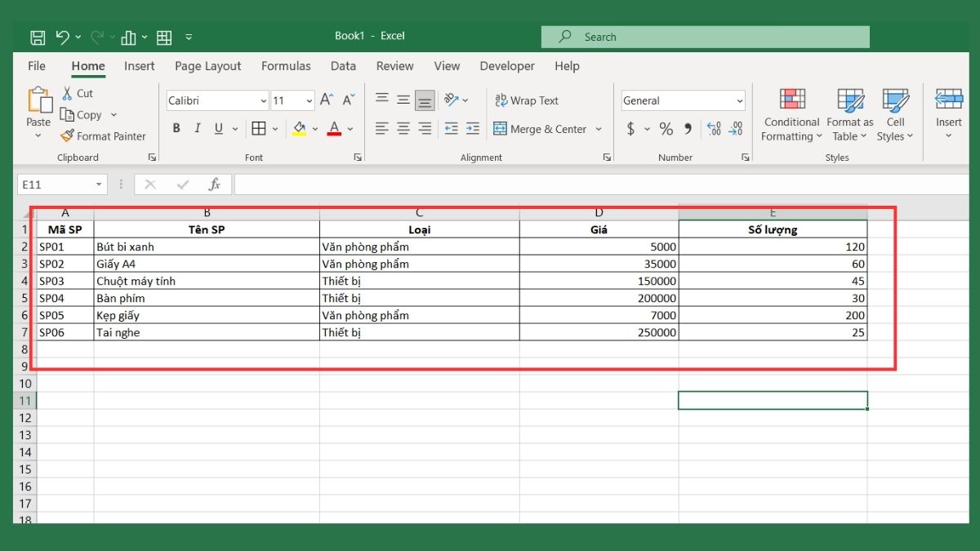Open the Data ribbon tab
The image size is (980, 551).
coord(343,66)
